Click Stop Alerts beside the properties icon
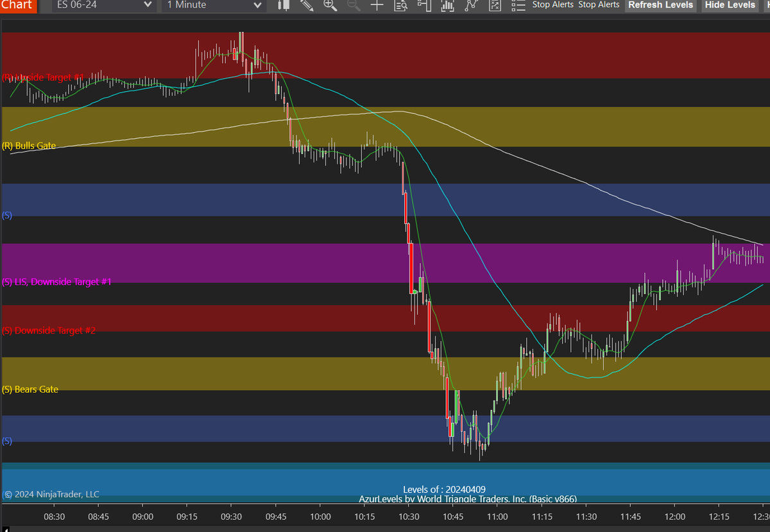 click(x=552, y=4)
